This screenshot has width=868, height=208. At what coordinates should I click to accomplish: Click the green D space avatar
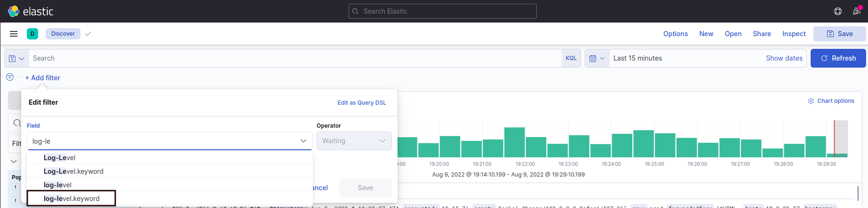click(x=32, y=34)
